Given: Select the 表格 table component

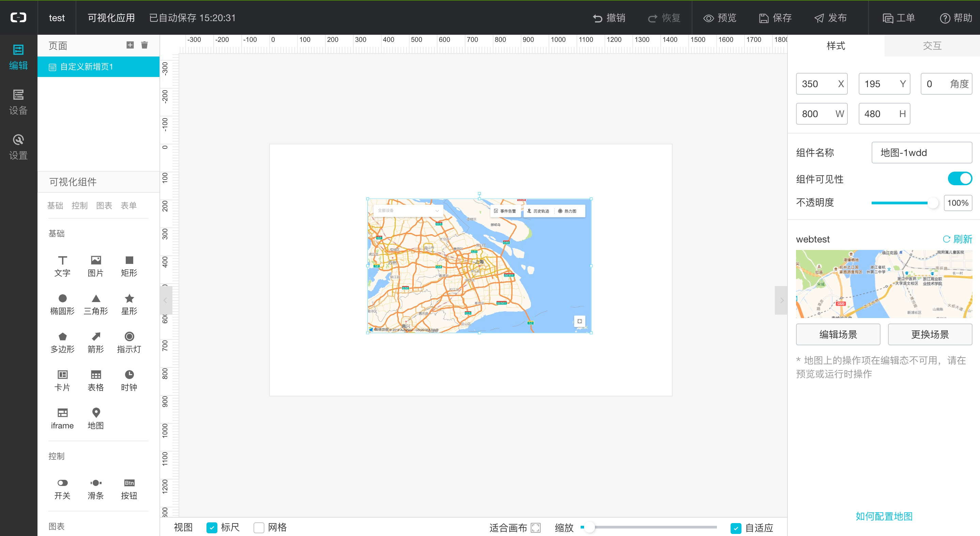Looking at the screenshot, I should pyautogui.click(x=96, y=380).
